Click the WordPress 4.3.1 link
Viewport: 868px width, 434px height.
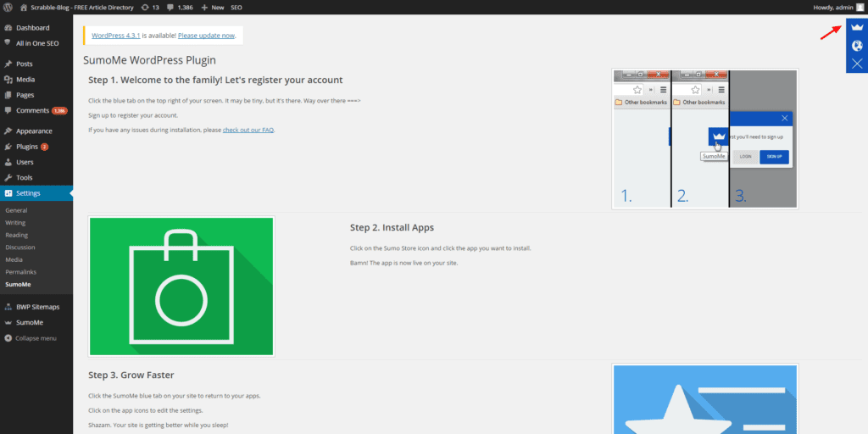pyautogui.click(x=115, y=36)
